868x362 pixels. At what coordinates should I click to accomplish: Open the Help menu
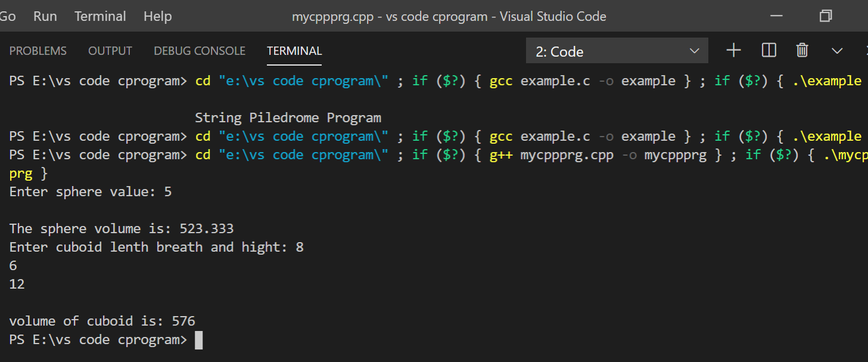pyautogui.click(x=157, y=16)
